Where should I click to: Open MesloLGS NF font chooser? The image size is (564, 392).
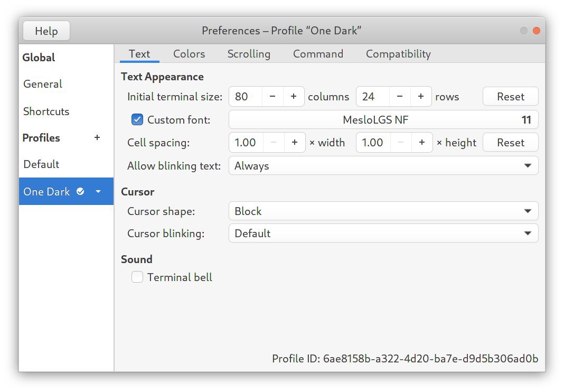coord(383,119)
